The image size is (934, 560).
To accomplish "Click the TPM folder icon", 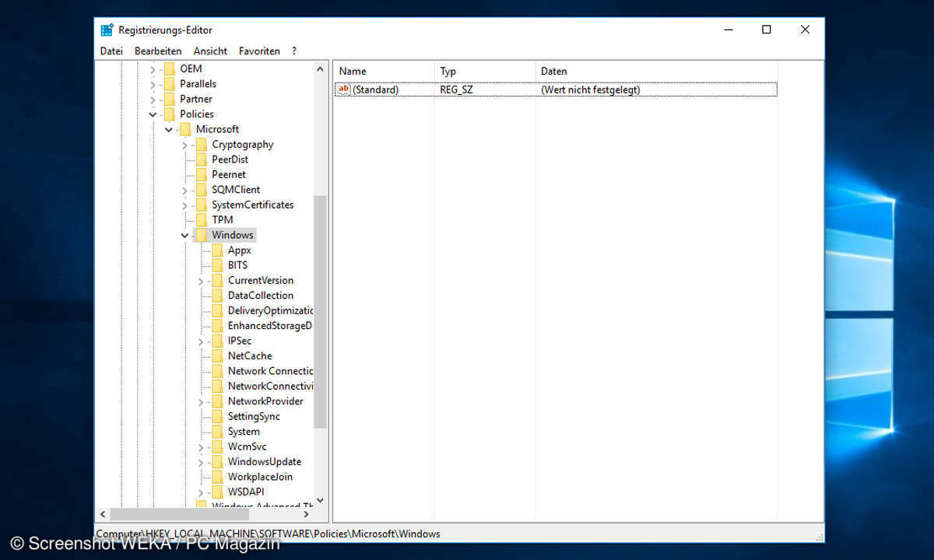I will [x=201, y=220].
